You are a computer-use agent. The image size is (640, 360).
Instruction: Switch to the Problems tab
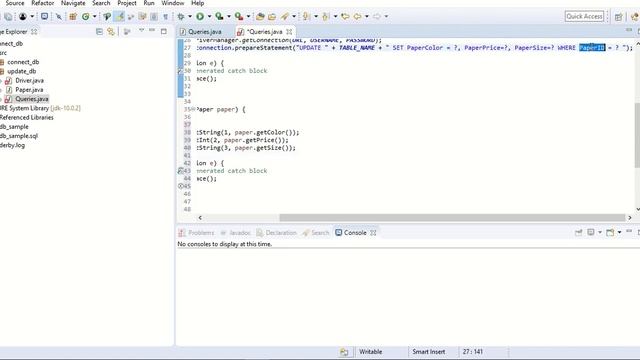[196, 233]
